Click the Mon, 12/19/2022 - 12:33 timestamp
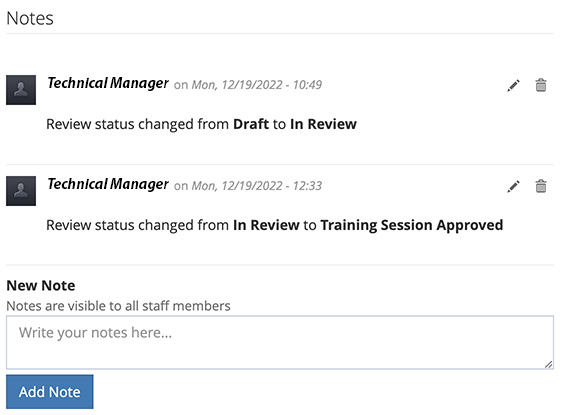This screenshot has height=415, width=561. point(257,186)
